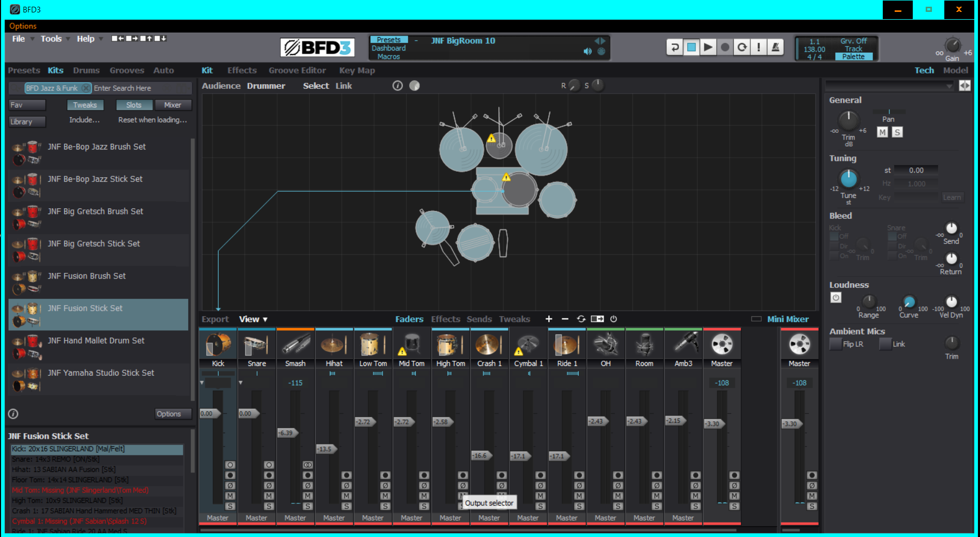Click the Low Tom channel icon
Viewport: 980px width, 537px height.
click(373, 345)
